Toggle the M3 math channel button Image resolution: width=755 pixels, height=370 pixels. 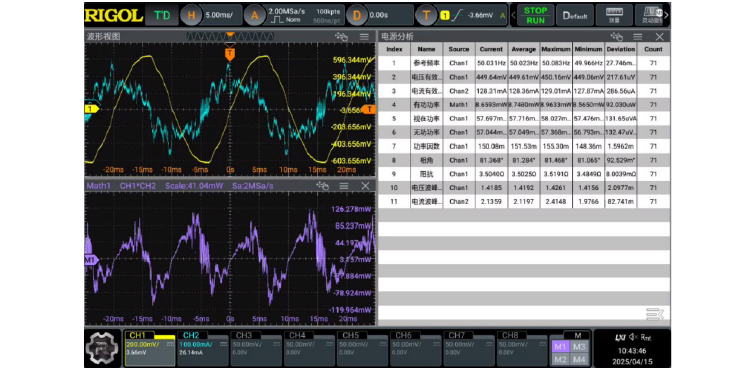click(x=580, y=347)
